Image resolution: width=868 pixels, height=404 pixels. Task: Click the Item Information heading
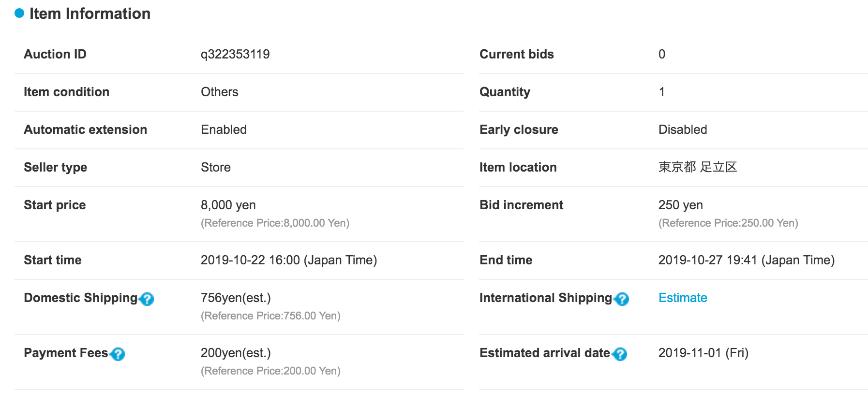click(x=90, y=14)
